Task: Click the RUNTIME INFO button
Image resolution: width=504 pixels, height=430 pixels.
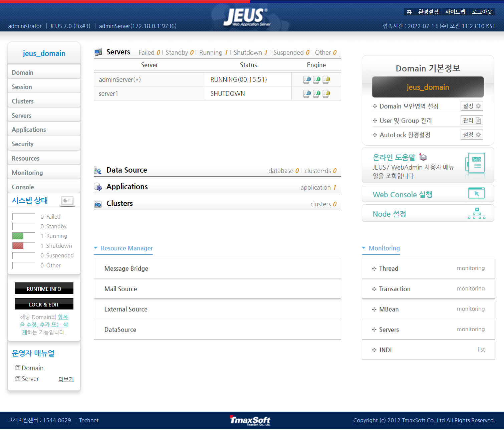Action: coord(44,288)
